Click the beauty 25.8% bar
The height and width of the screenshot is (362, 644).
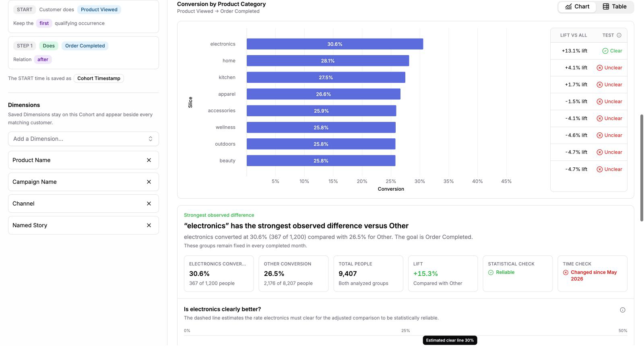point(321,160)
